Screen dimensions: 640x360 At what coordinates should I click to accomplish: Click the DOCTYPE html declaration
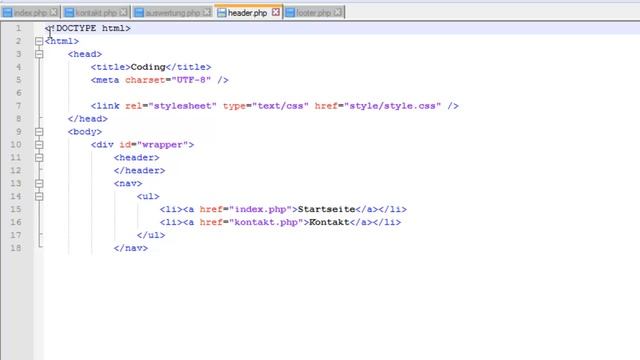point(88,28)
